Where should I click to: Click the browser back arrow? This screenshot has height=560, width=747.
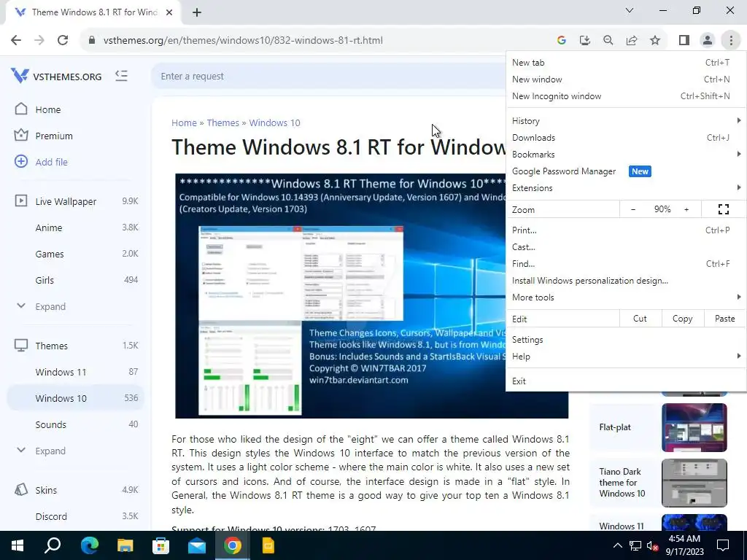(x=16, y=41)
